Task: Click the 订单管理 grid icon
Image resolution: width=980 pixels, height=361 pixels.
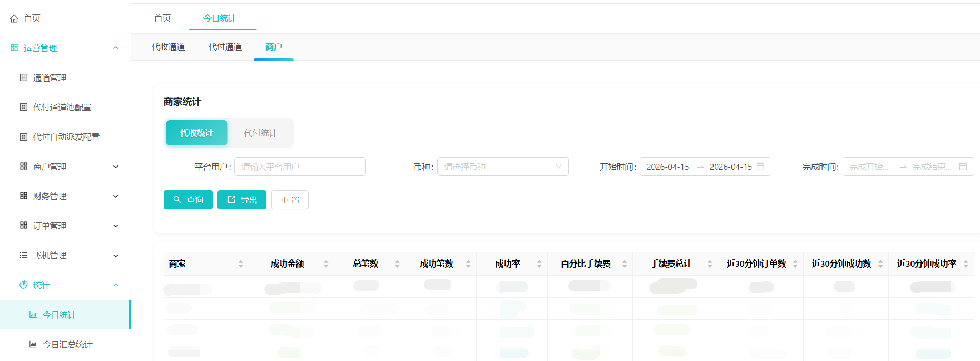Action: click(24, 225)
